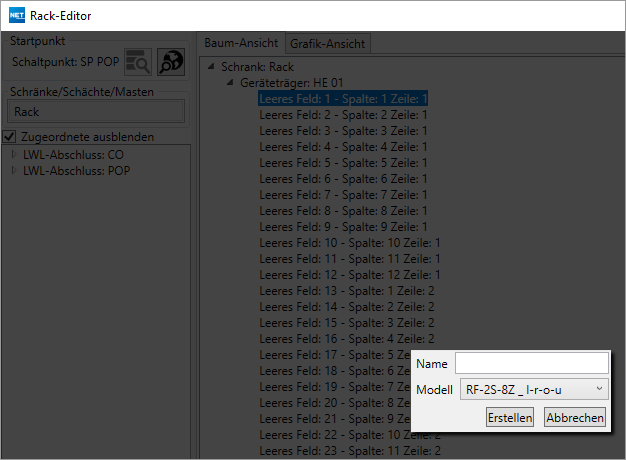Expand the LWL-Abschluss: CO node

14,154
